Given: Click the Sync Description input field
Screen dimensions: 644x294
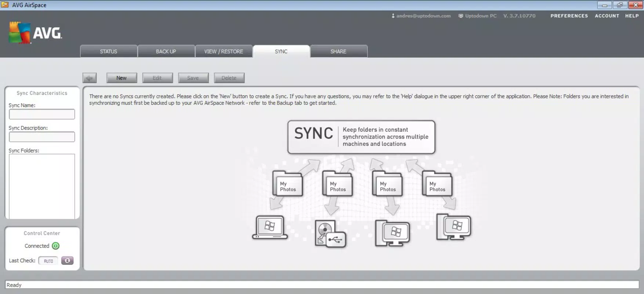Looking at the screenshot, I should (x=42, y=137).
